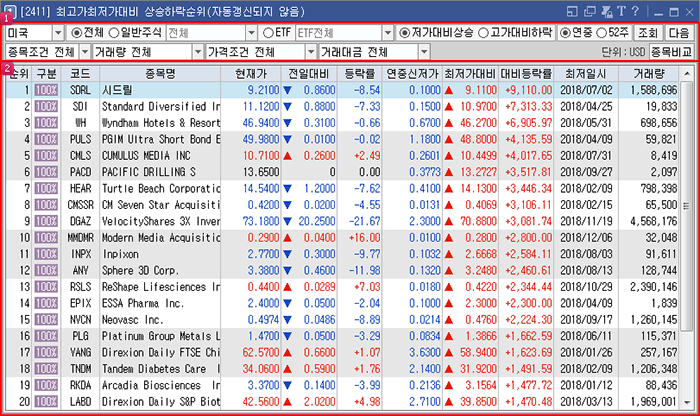Viewport: 700px width, 416px height.
Task: Click the 100% badge in the INPX row
Action: pyautogui.click(x=46, y=254)
